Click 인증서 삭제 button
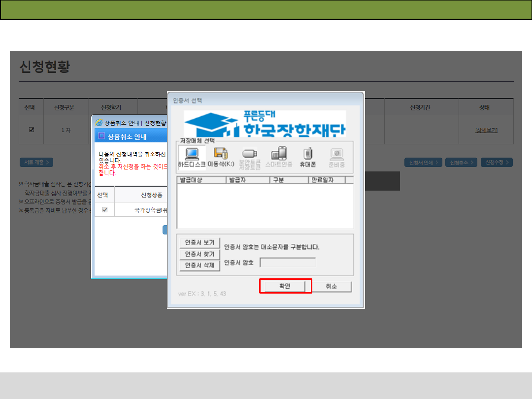The image size is (532, 399). point(199,266)
